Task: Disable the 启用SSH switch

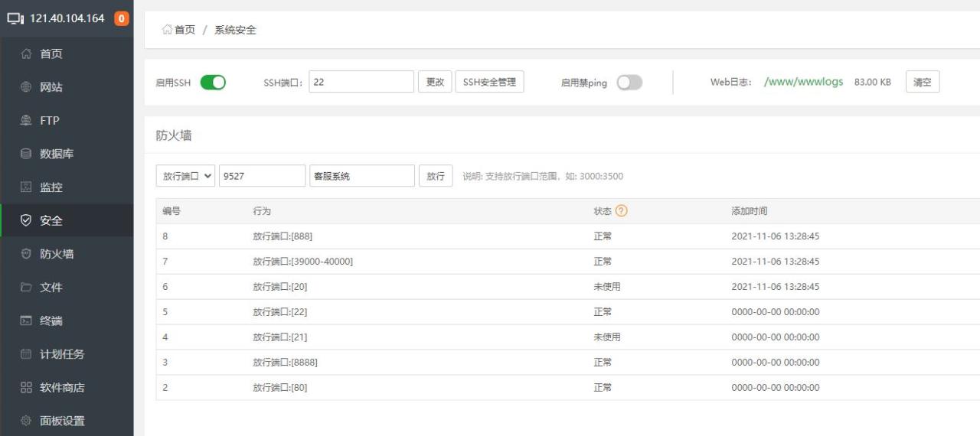Action: [213, 83]
